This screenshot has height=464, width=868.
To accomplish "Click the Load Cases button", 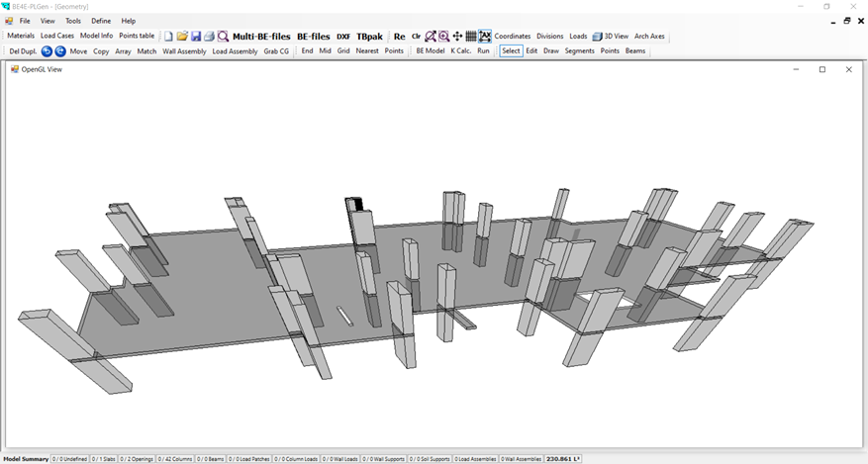I will tap(57, 36).
